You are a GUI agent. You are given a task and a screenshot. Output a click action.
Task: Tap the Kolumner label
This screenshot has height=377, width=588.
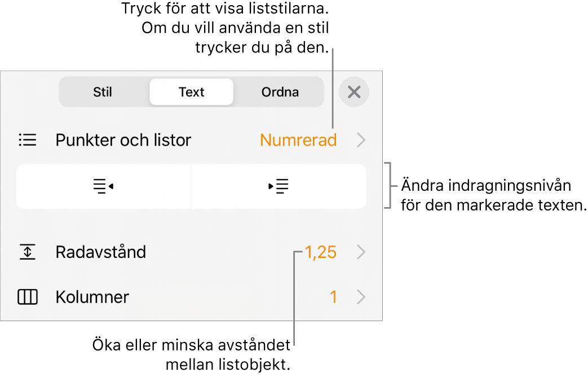(x=91, y=297)
